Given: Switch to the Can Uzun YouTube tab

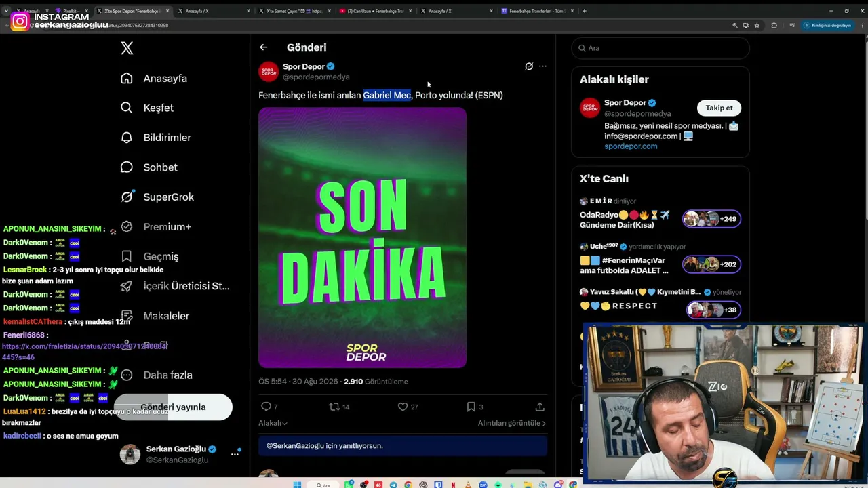Looking at the screenshot, I should pos(376,11).
